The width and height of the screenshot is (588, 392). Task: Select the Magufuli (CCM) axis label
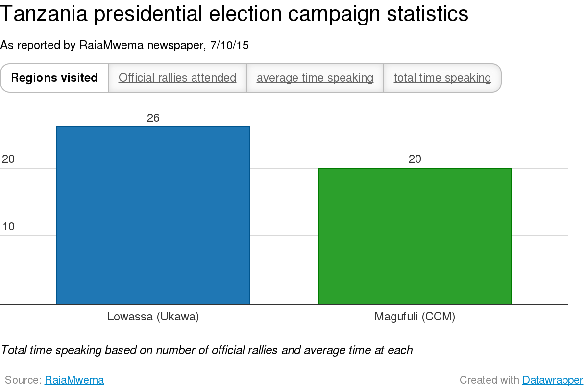coord(415,317)
